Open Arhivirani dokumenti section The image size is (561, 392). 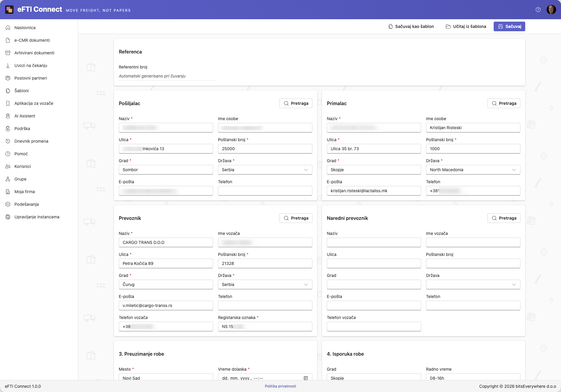pos(39,53)
